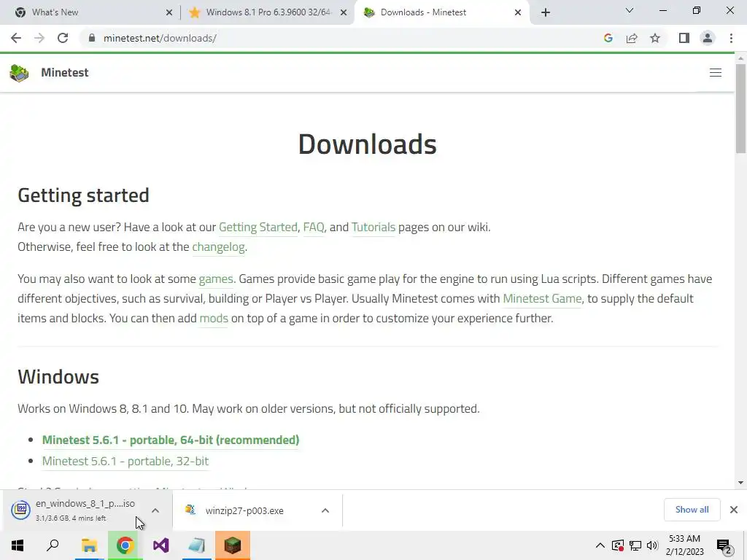Open the winzip27-p003.exe download
Image resolution: width=747 pixels, height=560 pixels.
coord(244,510)
